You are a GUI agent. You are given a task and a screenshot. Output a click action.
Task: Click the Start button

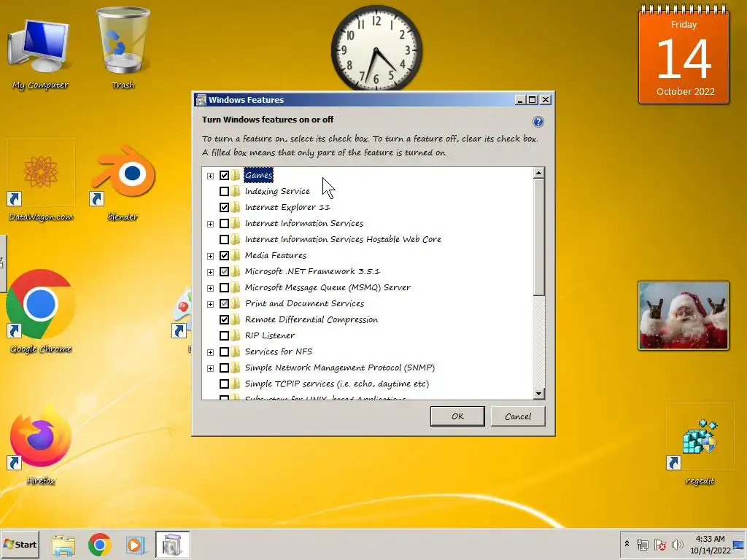20,544
